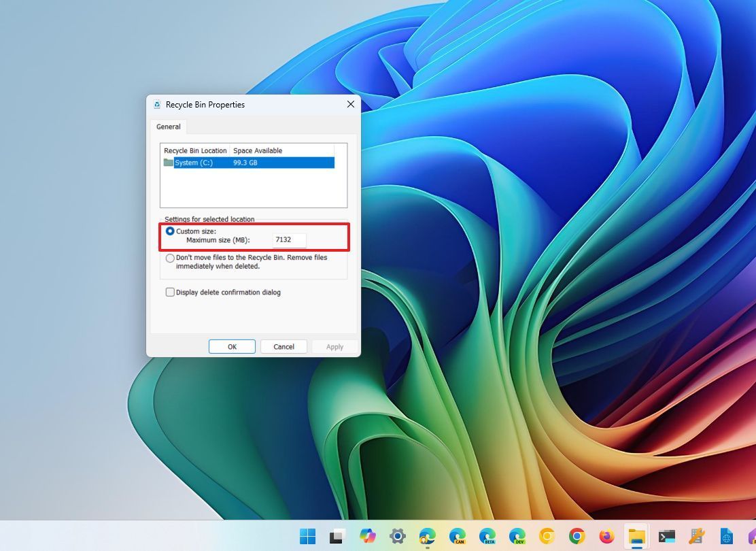756x551 pixels.
Task: Launch Edge Canary browser
Action: pos(457,537)
